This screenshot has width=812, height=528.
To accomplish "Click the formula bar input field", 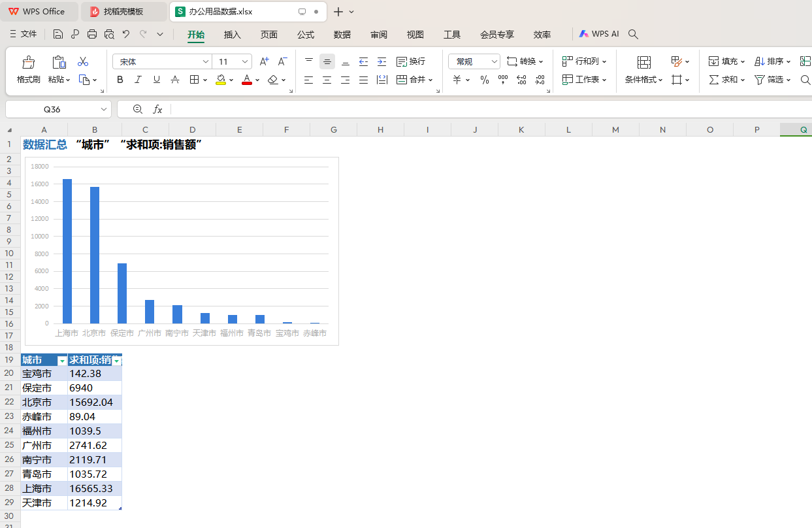I will (490, 109).
